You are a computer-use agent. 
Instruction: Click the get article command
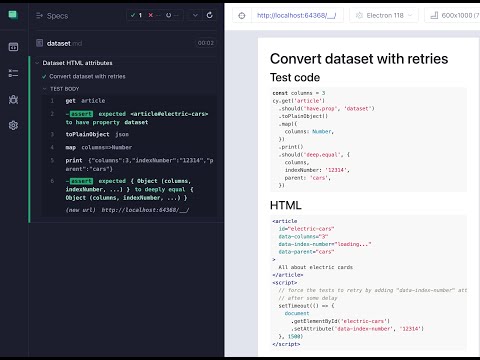129,101
